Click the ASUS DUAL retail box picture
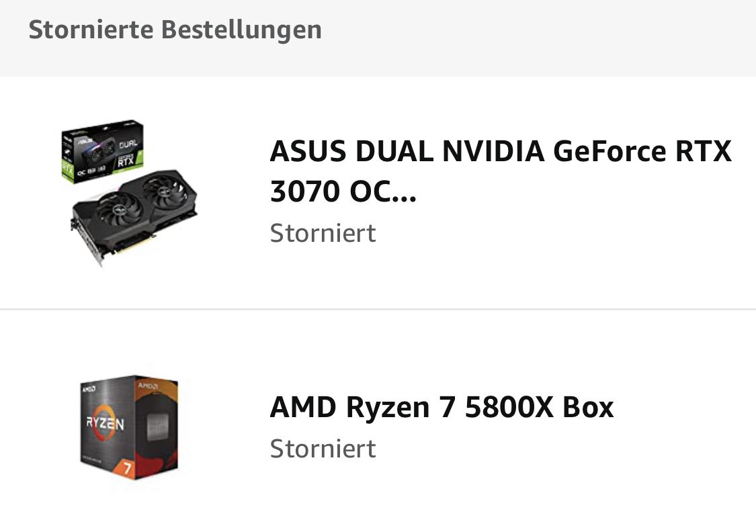 click(102, 151)
